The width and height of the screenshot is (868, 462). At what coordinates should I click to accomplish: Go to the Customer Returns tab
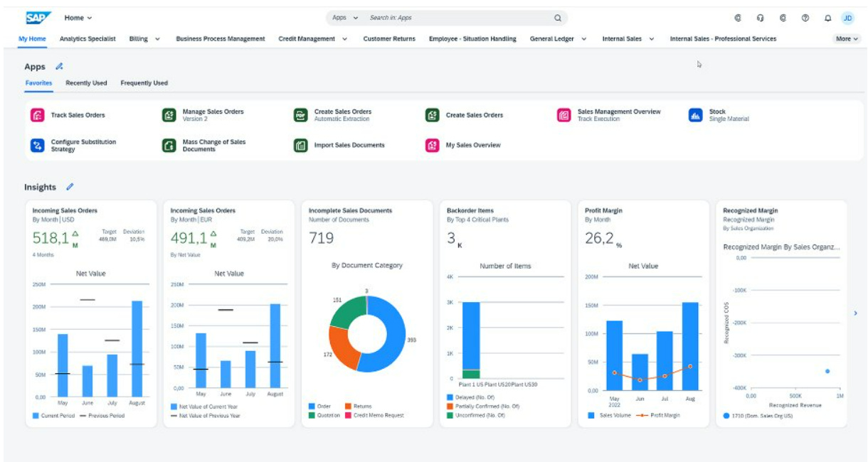(389, 39)
